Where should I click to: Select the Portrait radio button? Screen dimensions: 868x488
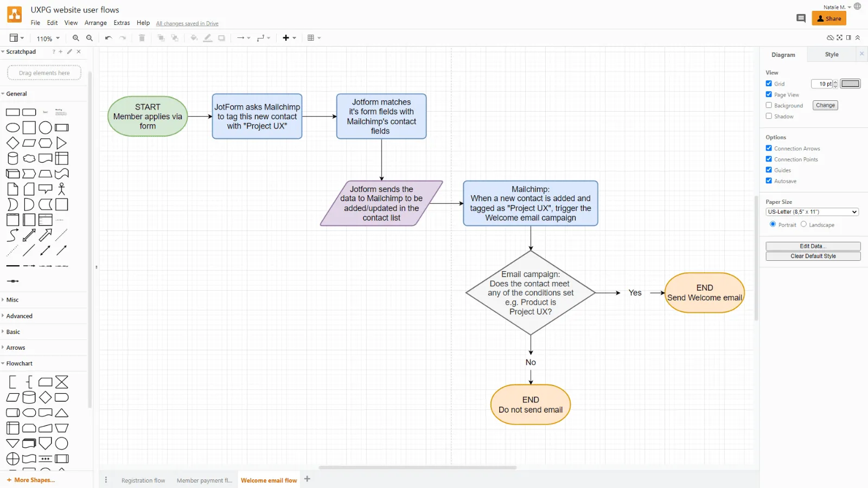pos(773,224)
